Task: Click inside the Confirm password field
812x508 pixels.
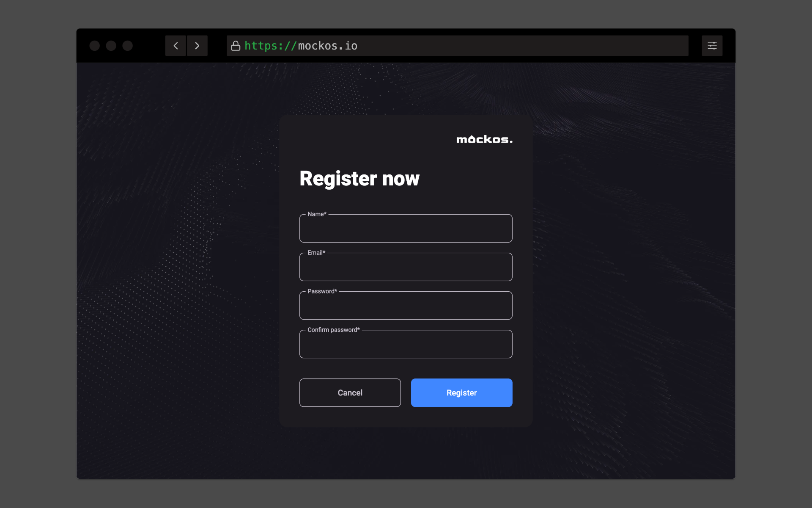Action: (406, 344)
